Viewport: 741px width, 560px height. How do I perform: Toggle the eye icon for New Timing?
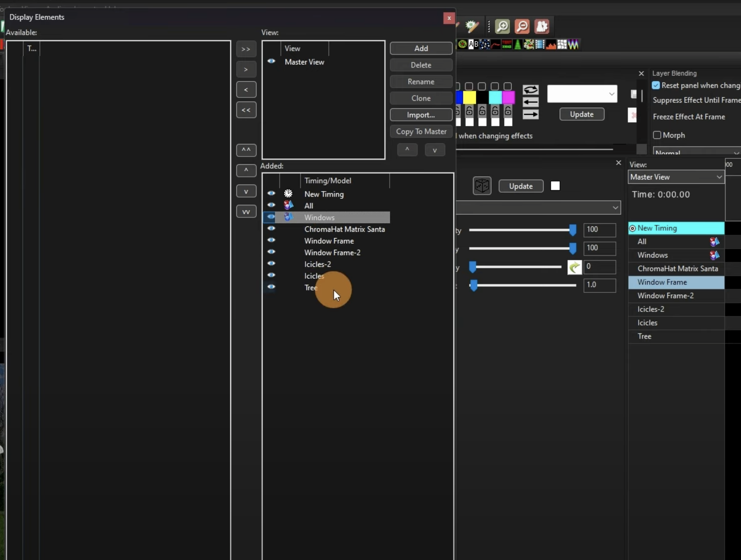point(271,193)
